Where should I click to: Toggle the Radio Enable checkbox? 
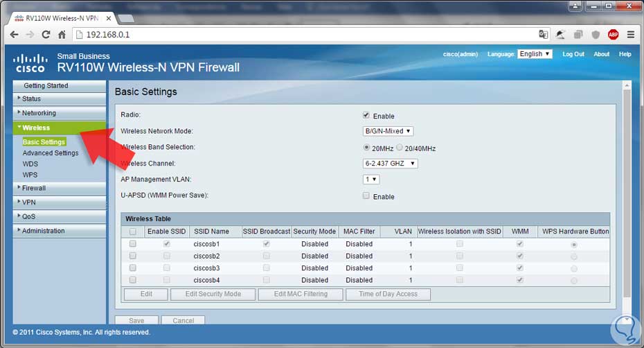pos(366,115)
